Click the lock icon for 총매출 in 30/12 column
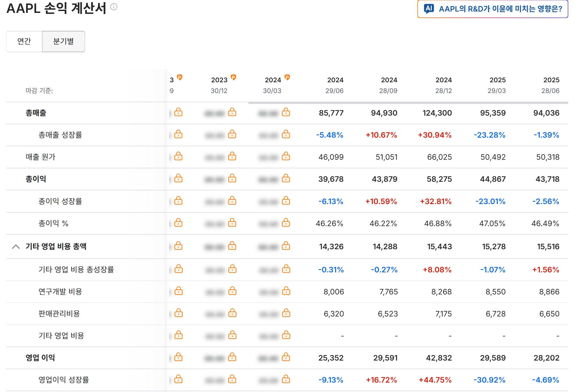The height and width of the screenshot is (392, 582). 232,112
